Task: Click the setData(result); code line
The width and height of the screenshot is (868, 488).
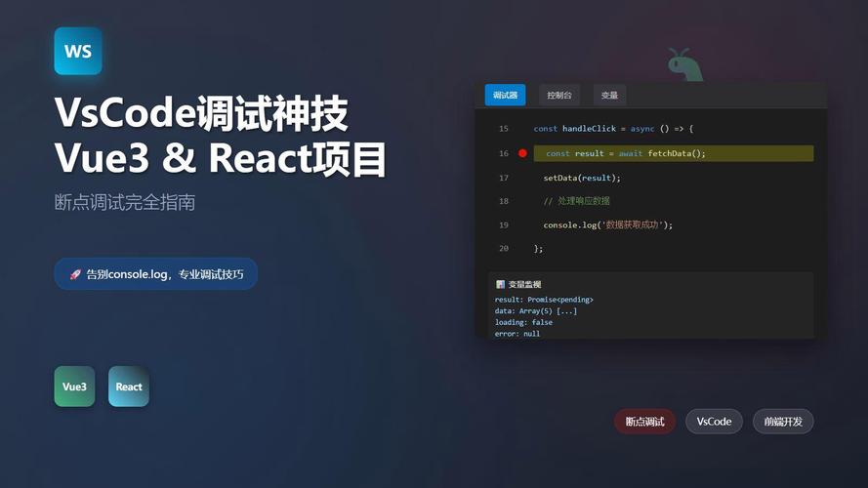Action: click(x=582, y=178)
